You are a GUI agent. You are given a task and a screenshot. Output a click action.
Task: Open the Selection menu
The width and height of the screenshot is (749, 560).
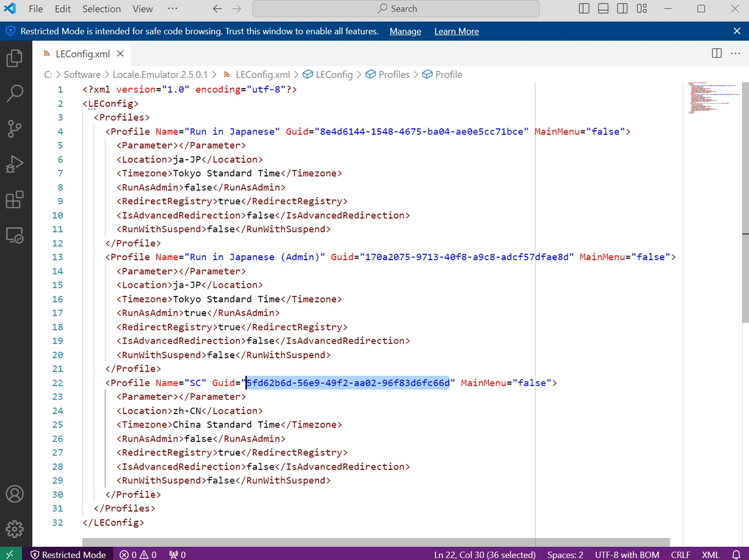pyautogui.click(x=101, y=9)
